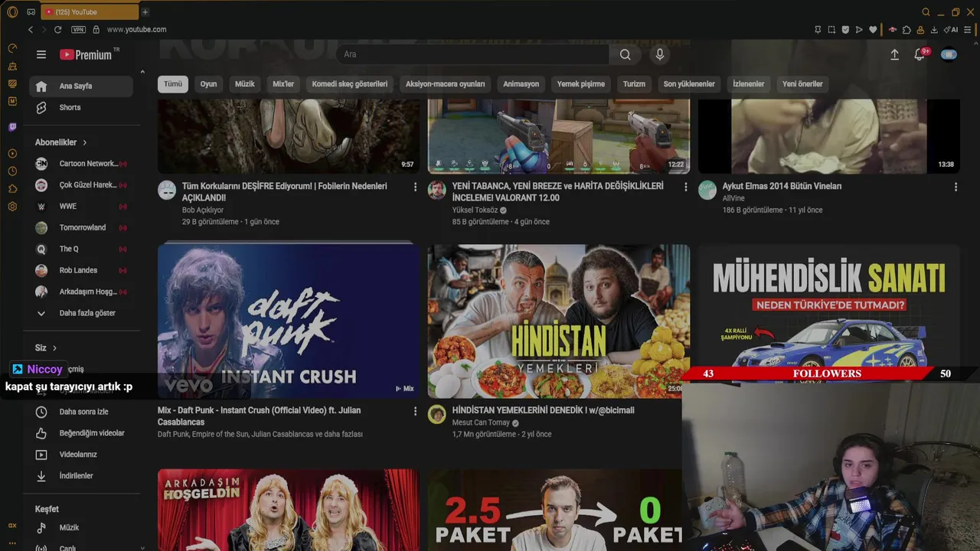Expand the Siz section chevron
This screenshot has width=980, height=551.
tap(54, 348)
